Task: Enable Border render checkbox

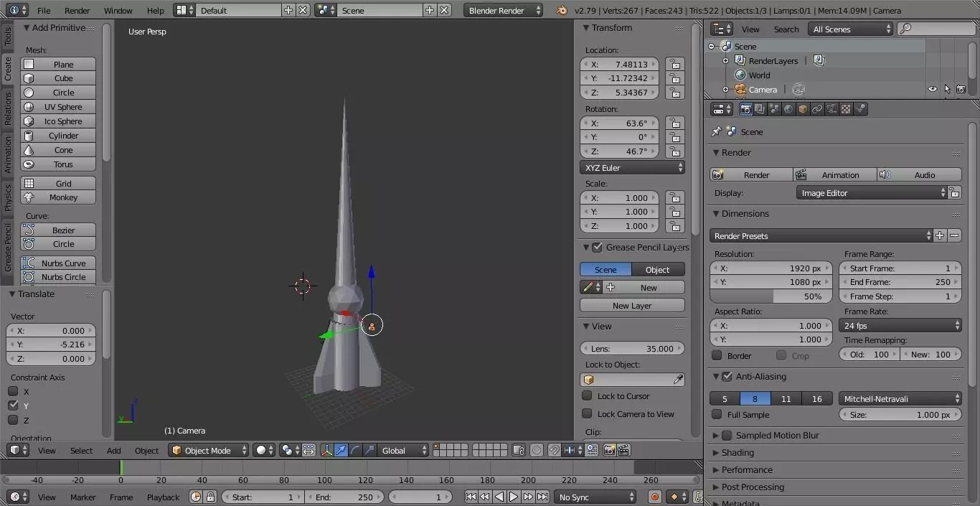Action: (717, 355)
